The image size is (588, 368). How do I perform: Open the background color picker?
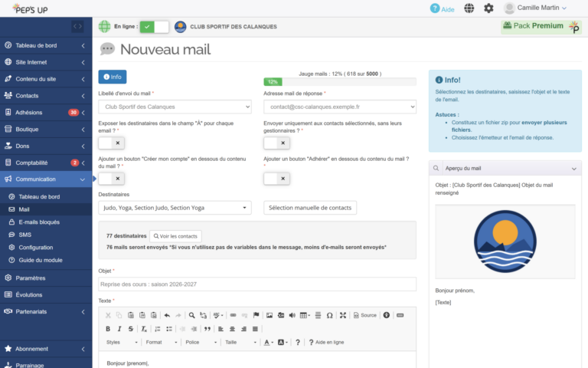click(283, 342)
